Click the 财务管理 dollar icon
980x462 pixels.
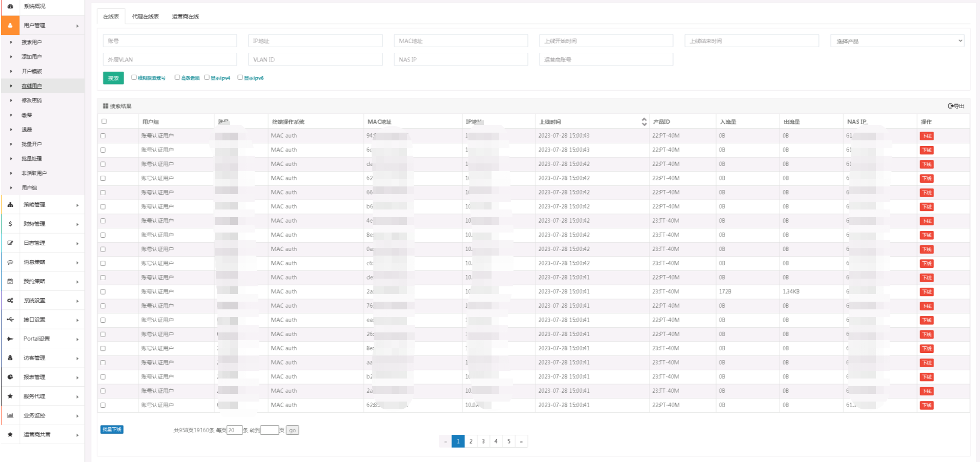tap(10, 224)
